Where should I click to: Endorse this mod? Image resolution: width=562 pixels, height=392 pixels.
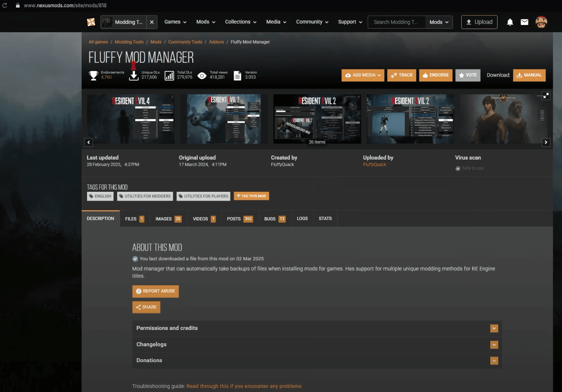tap(435, 75)
